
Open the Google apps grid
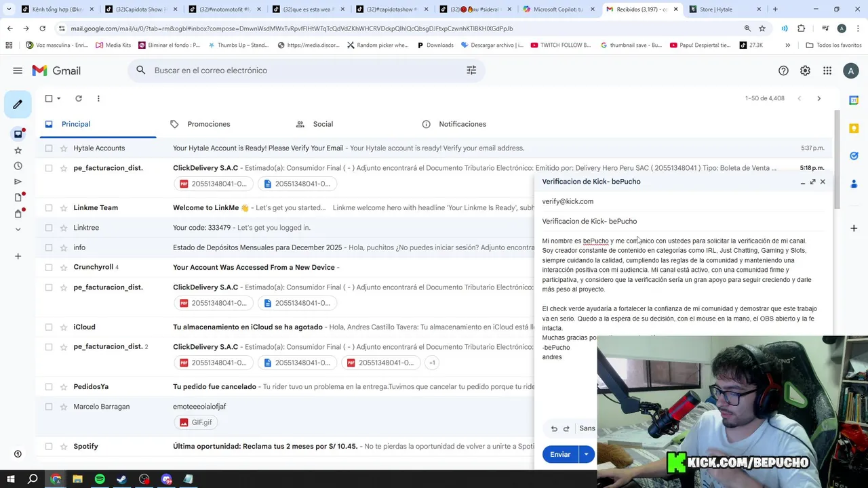click(x=827, y=70)
